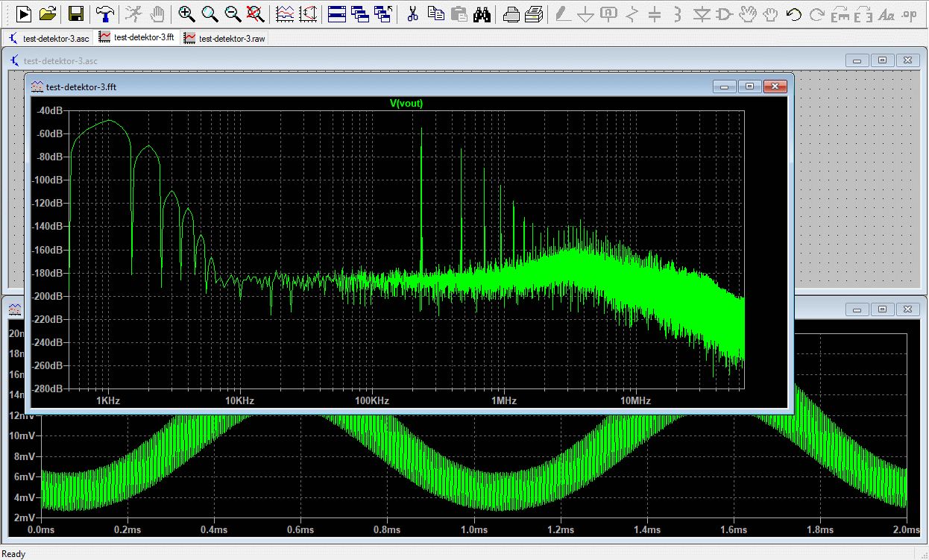929x560 pixels.
Task: Tile windows horizontally
Action: (337, 13)
